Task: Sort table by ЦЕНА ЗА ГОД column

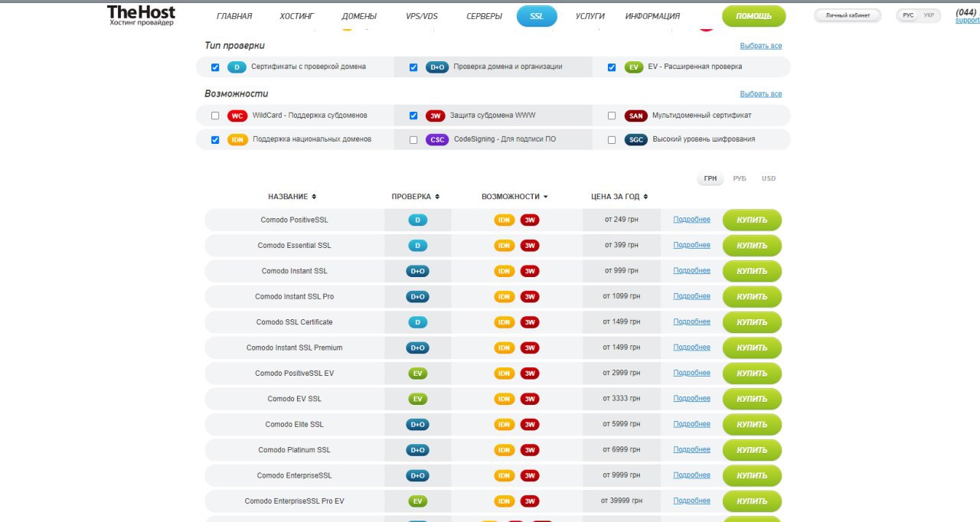Action: point(620,197)
